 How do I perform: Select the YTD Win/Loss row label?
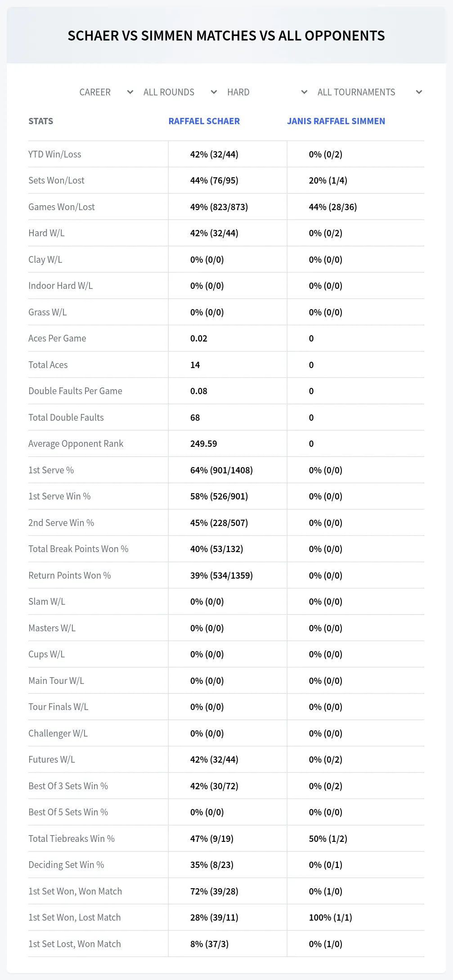coord(55,154)
